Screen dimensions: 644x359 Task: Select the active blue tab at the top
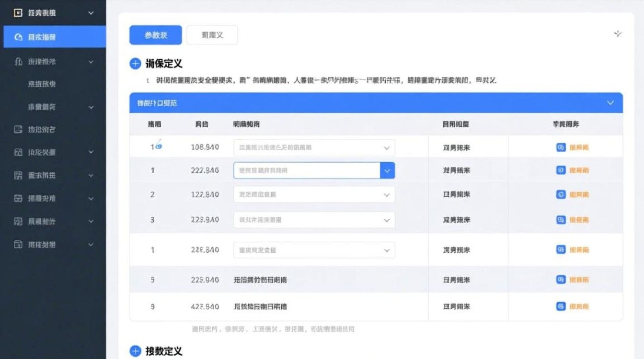pos(155,34)
